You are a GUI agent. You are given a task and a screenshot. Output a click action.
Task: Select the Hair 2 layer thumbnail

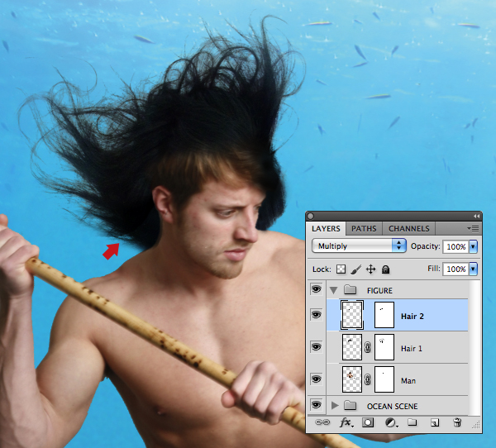[352, 315]
